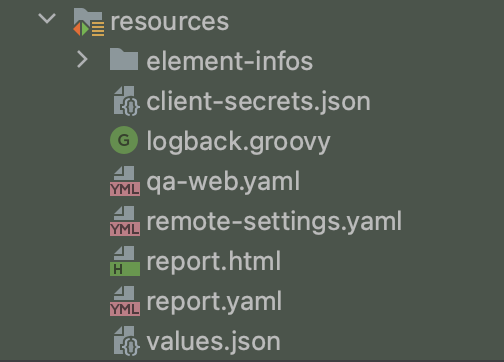Click the report.html H icon

pyautogui.click(x=125, y=261)
